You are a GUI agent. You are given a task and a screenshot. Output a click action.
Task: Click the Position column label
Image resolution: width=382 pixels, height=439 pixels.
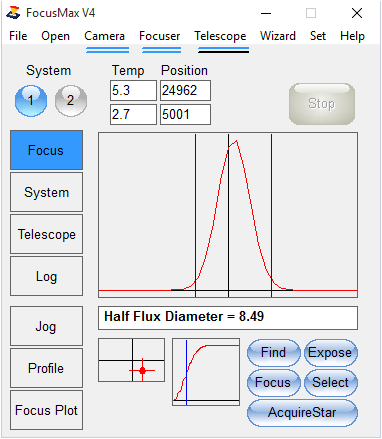pos(184,71)
